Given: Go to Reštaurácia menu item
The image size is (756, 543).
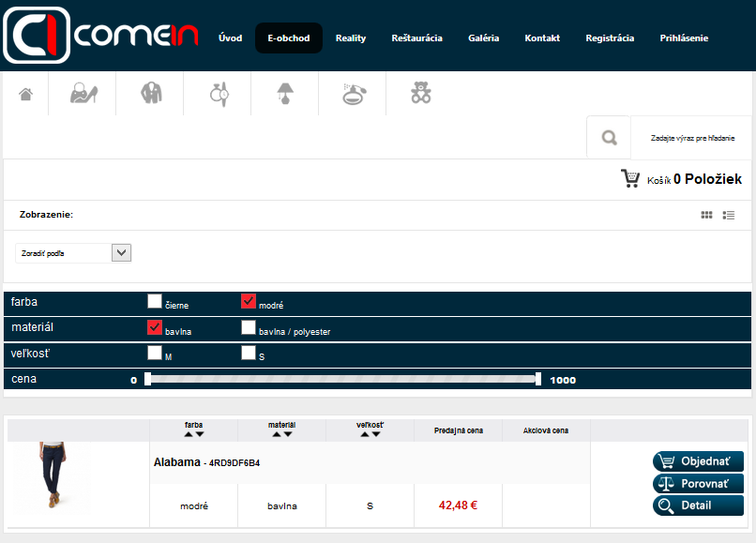Looking at the screenshot, I should 416,38.
